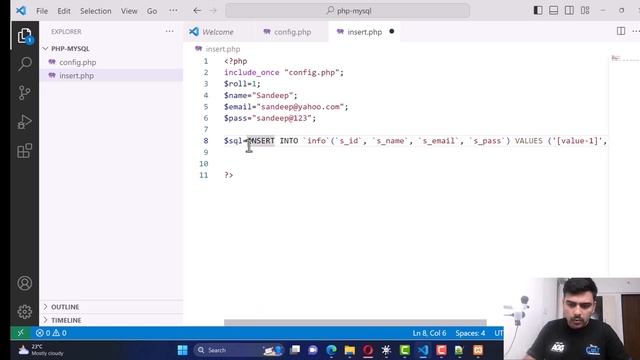Open the Selection menu

click(x=96, y=11)
